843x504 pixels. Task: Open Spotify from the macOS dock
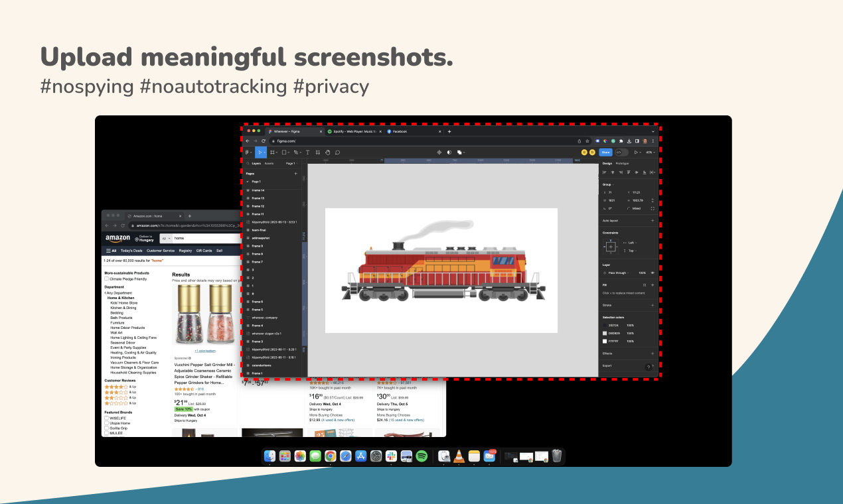(421, 456)
